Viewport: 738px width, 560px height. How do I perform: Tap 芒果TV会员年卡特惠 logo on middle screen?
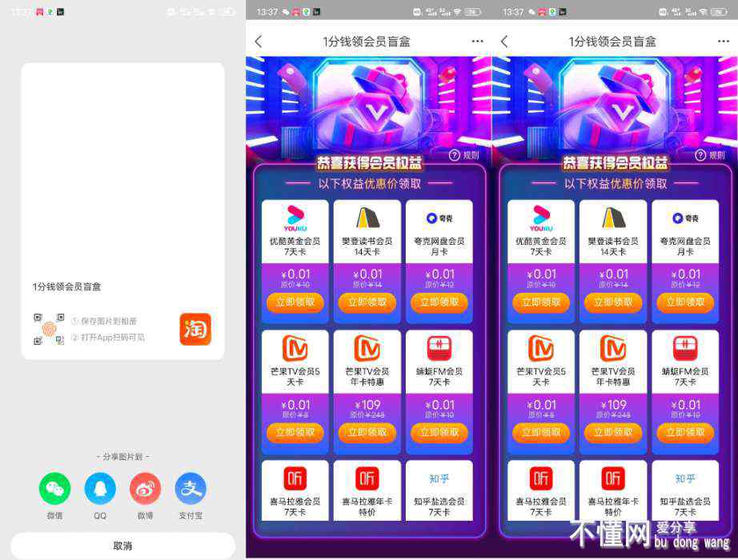click(367, 348)
